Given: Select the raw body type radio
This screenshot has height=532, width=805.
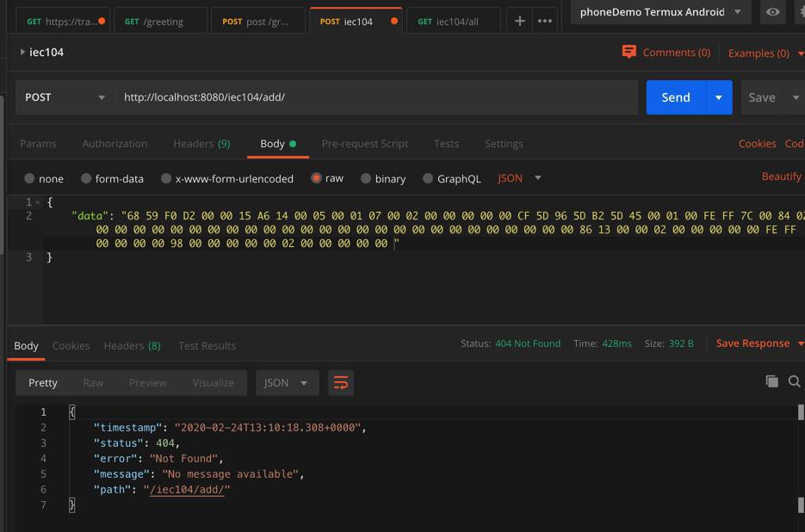Looking at the screenshot, I should tap(316, 178).
